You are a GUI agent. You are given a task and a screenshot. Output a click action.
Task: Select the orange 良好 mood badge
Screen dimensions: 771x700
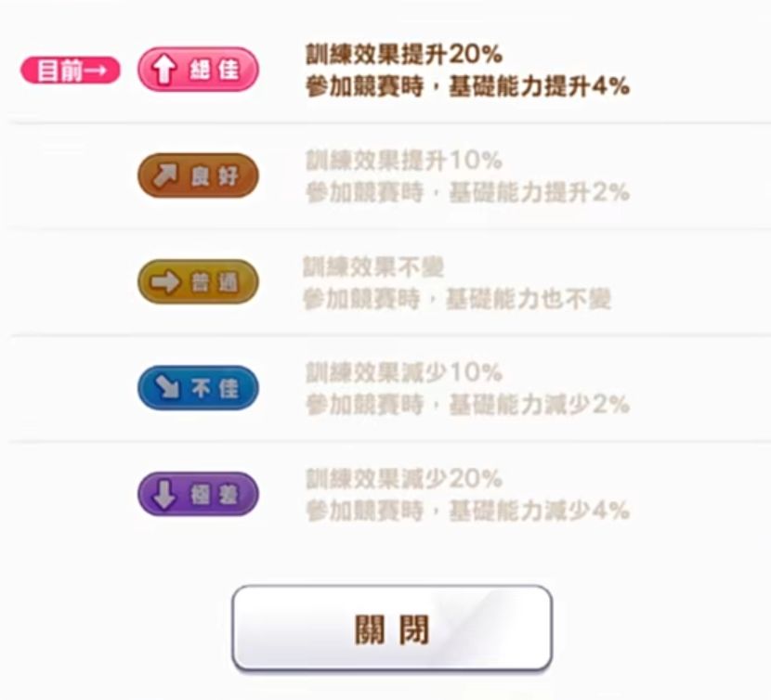(198, 176)
